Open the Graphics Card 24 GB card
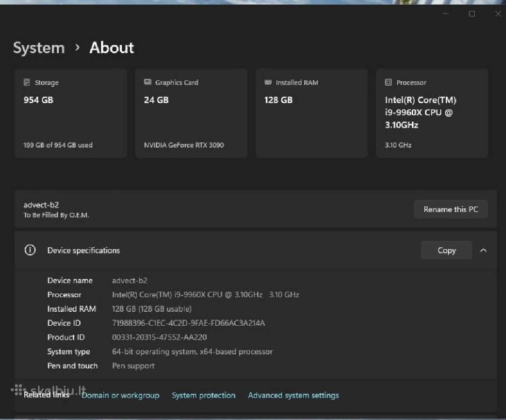 (x=191, y=113)
